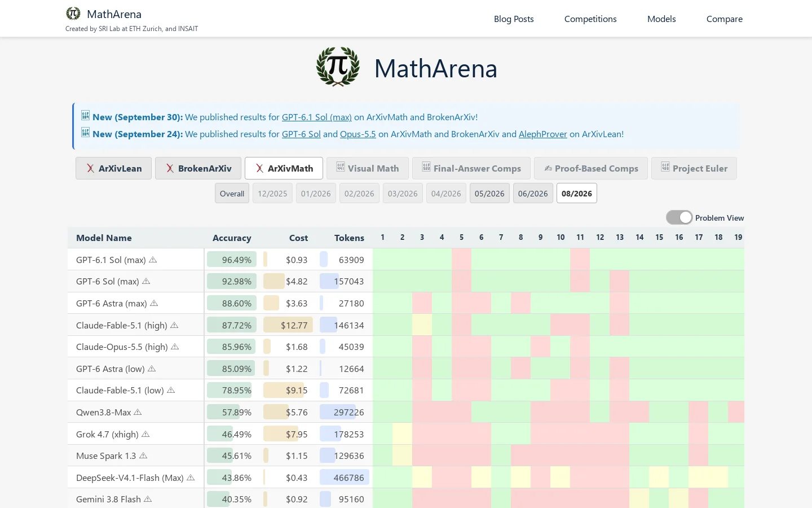Select the Visual Math tab
This screenshot has width=812, height=508.
point(368,168)
